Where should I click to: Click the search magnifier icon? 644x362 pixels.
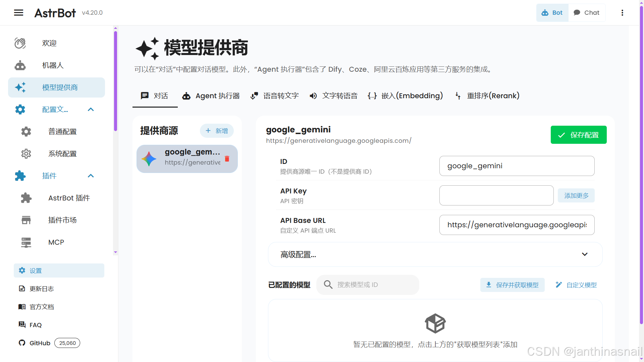point(328,285)
